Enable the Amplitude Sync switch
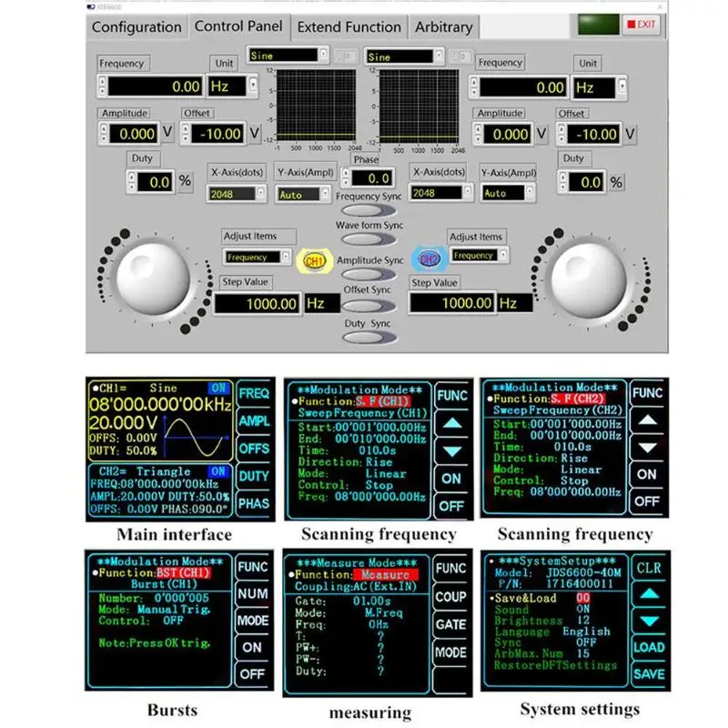Image resolution: width=728 pixels, height=728 pixels. (369, 275)
